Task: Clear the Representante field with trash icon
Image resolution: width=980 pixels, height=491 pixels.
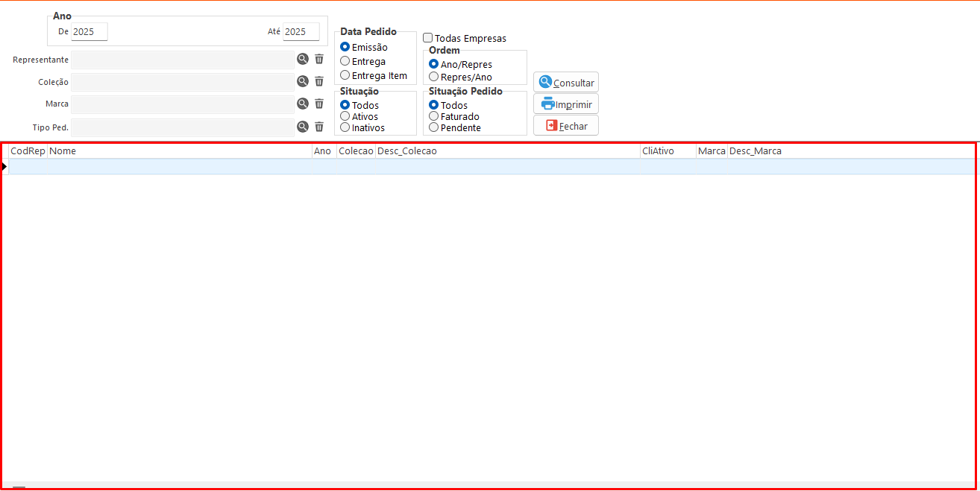Action: coord(319,60)
